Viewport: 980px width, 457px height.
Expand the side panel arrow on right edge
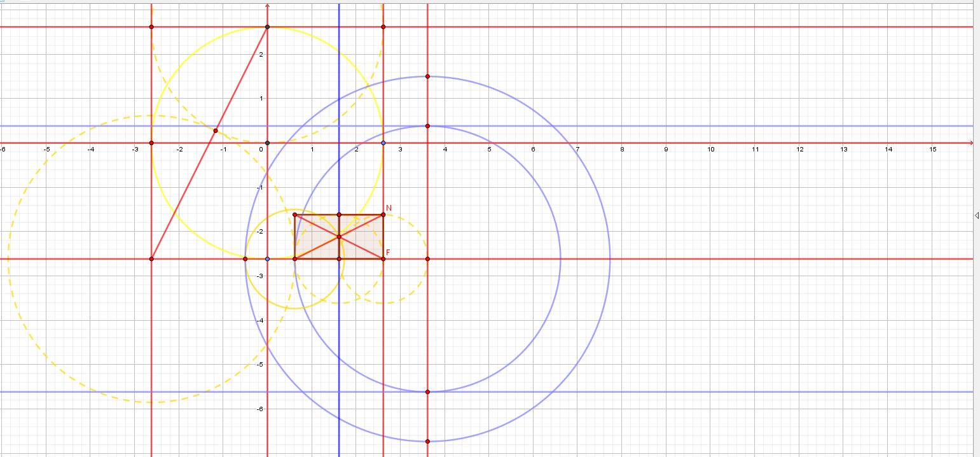(x=977, y=216)
